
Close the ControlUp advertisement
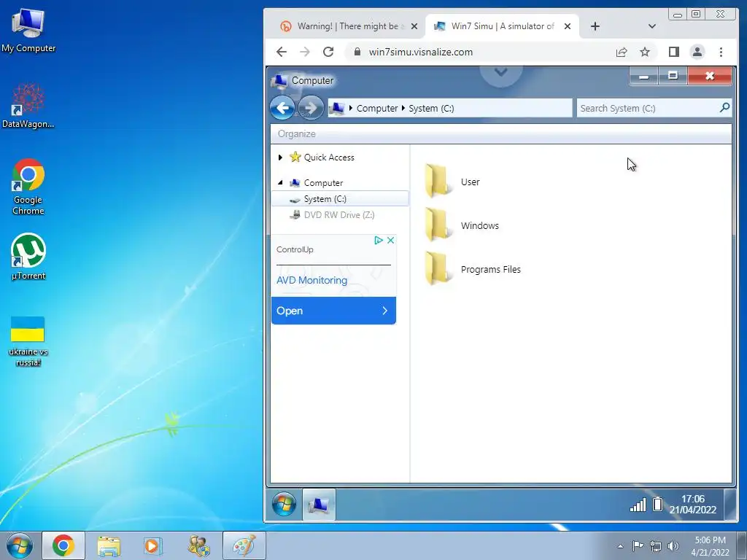tap(391, 240)
